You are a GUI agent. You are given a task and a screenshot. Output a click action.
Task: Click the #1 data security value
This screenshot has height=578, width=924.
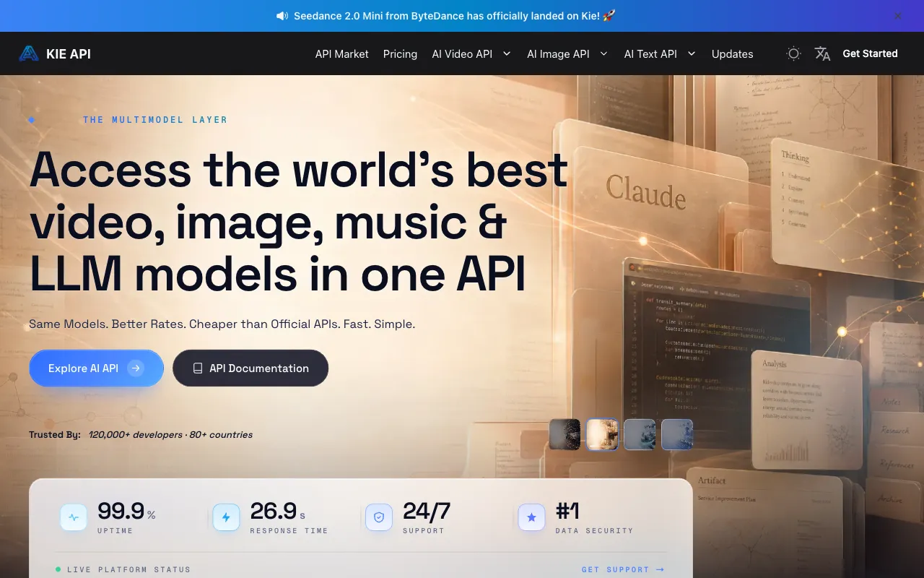click(567, 511)
